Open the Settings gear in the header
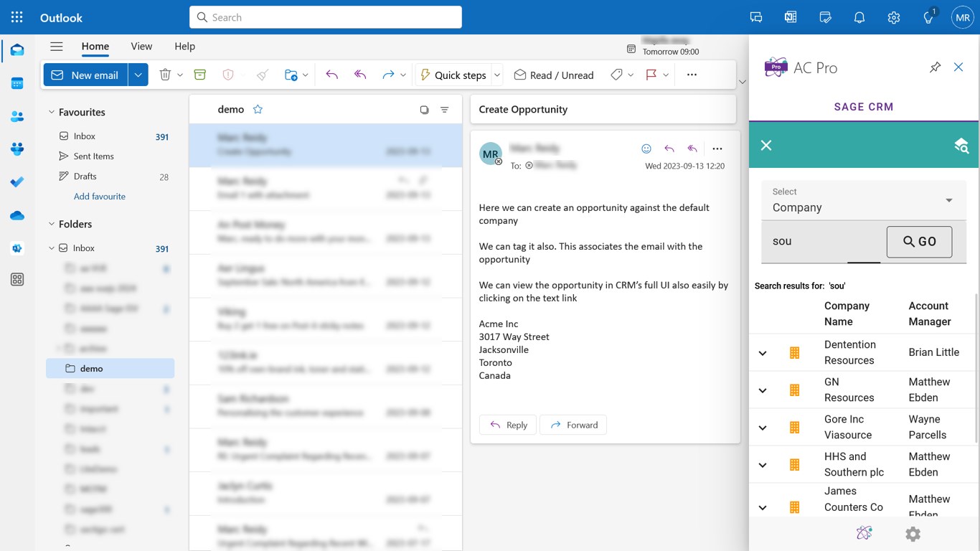The image size is (980, 551). (894, 17)
